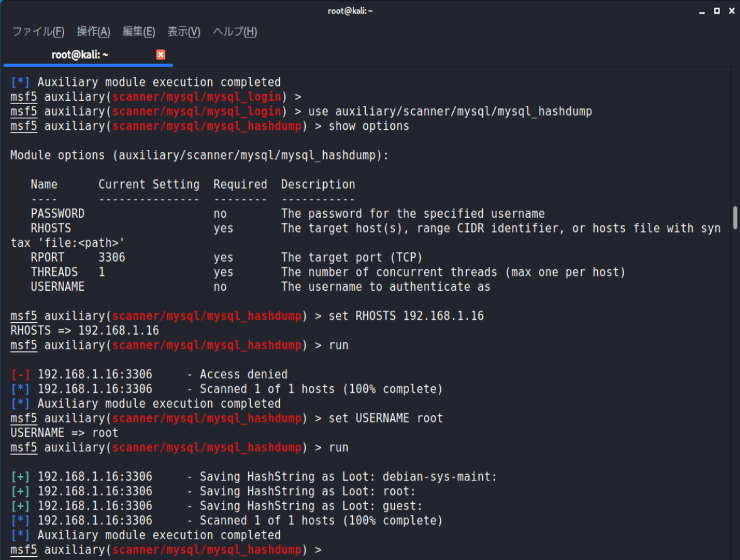Click the 'Loot: guest:' line

[217, 506]
